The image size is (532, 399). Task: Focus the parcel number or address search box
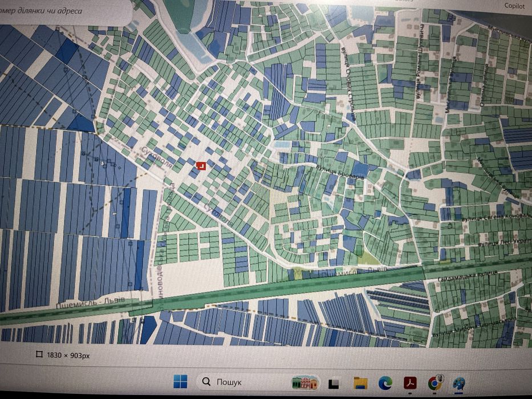(64, 12)
